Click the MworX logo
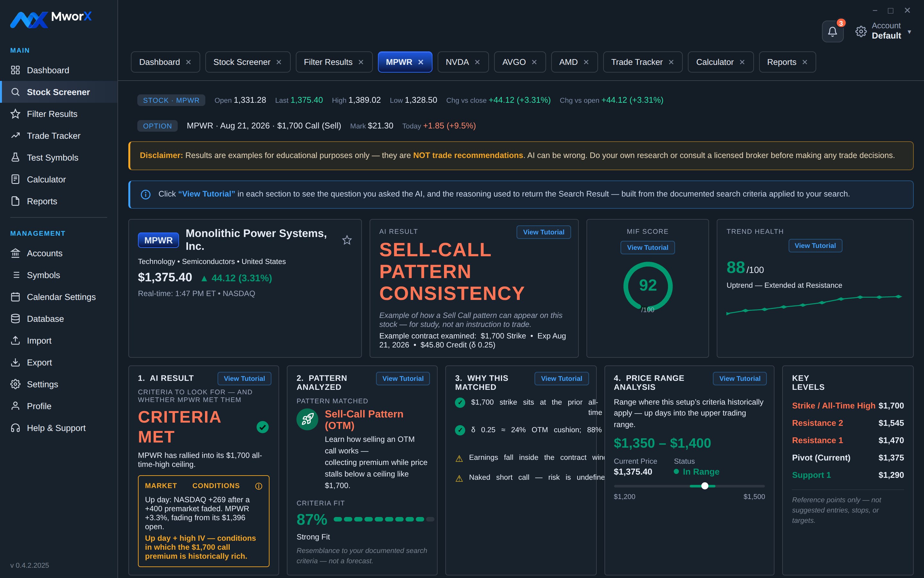924x578 pixels. click(51, 19)
